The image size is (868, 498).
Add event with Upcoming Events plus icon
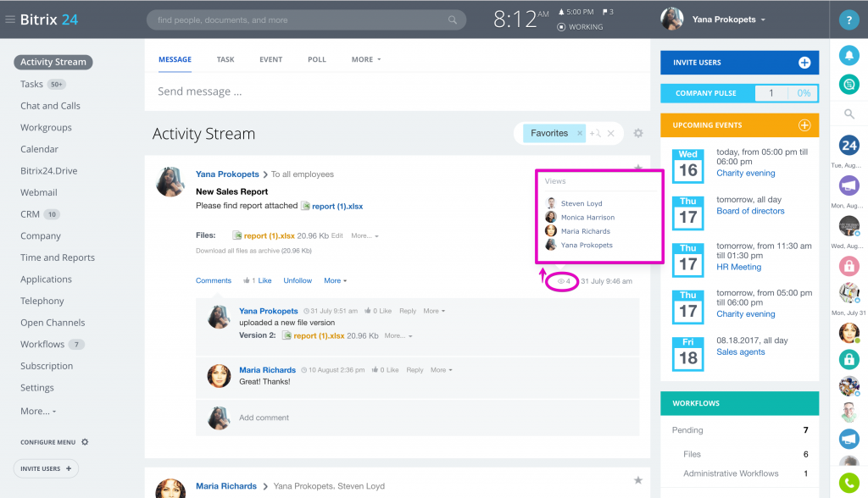click(x=804, y=125)
